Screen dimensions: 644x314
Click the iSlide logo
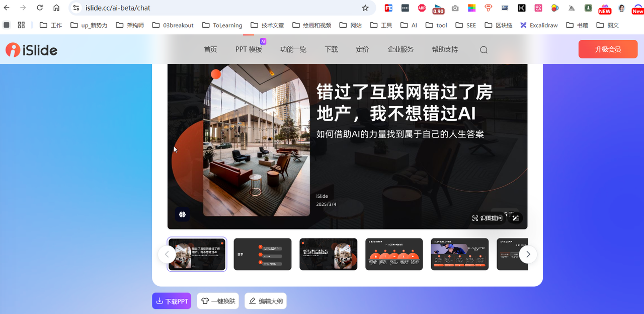pos(31,49)
